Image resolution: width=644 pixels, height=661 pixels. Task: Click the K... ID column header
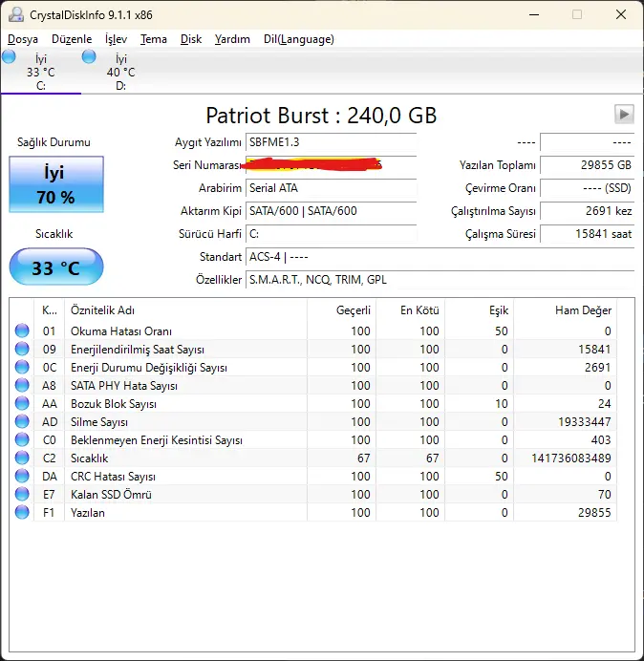coord(50,310)
